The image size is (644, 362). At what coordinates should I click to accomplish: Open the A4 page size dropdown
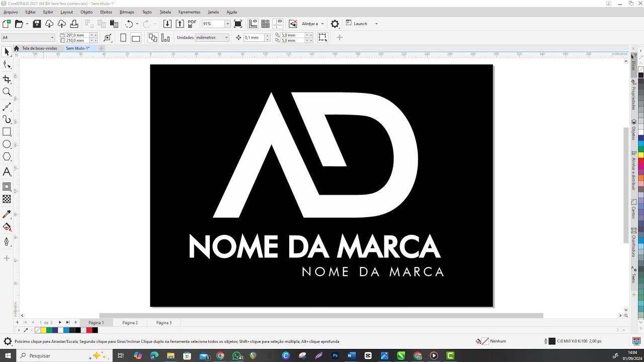[52, 38]
